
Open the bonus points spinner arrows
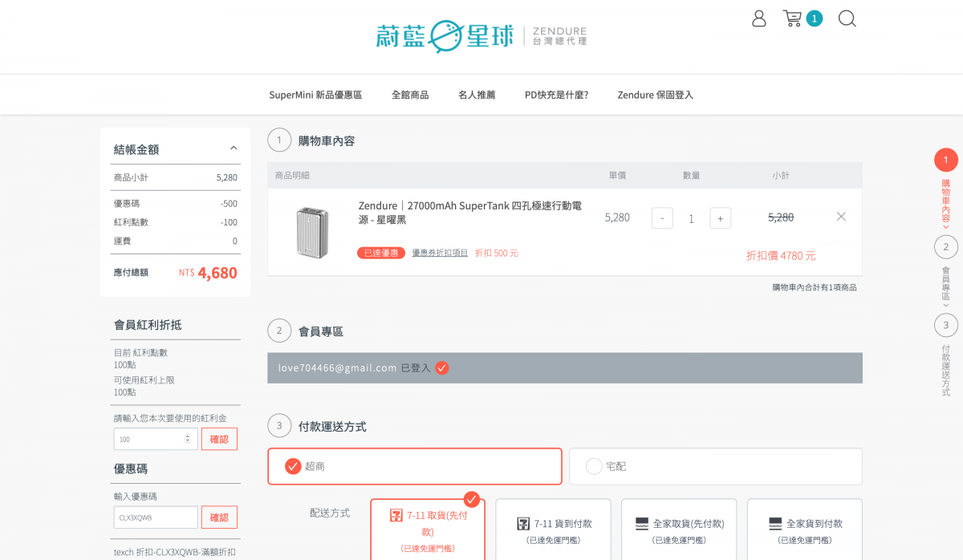[x=188, y=439]
